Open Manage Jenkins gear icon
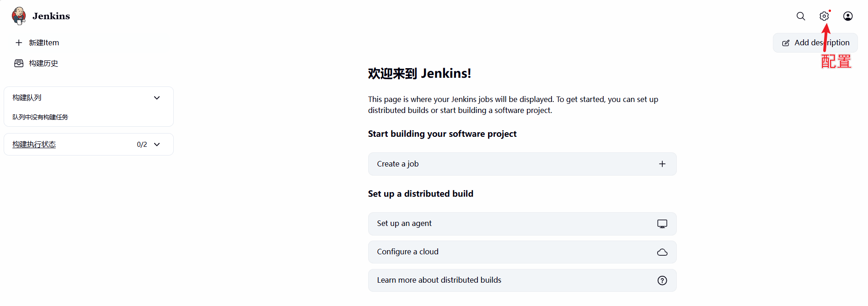The width and height of the screenshot is (868, 306). click(x=824, y=16)
